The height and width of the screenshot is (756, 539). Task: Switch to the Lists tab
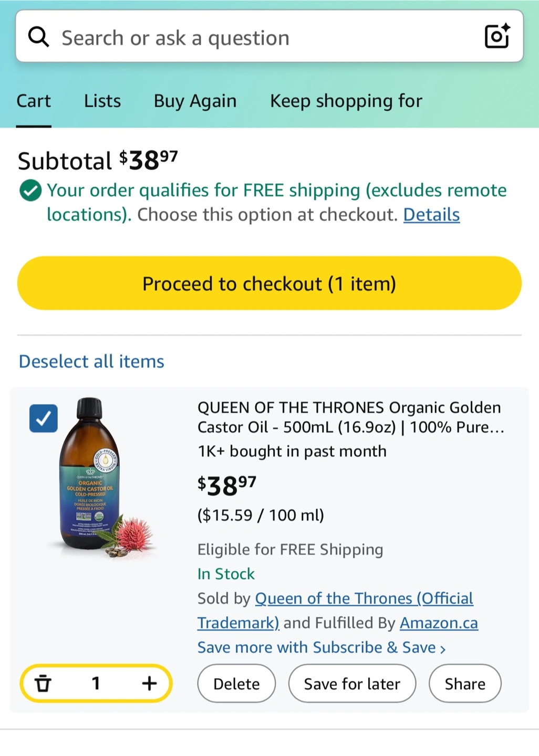pyautogui.click(x=102, y=101)
